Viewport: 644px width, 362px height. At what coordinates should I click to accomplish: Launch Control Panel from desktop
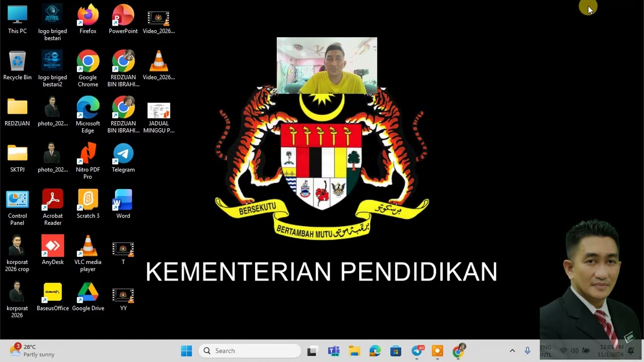coord(17,208)
